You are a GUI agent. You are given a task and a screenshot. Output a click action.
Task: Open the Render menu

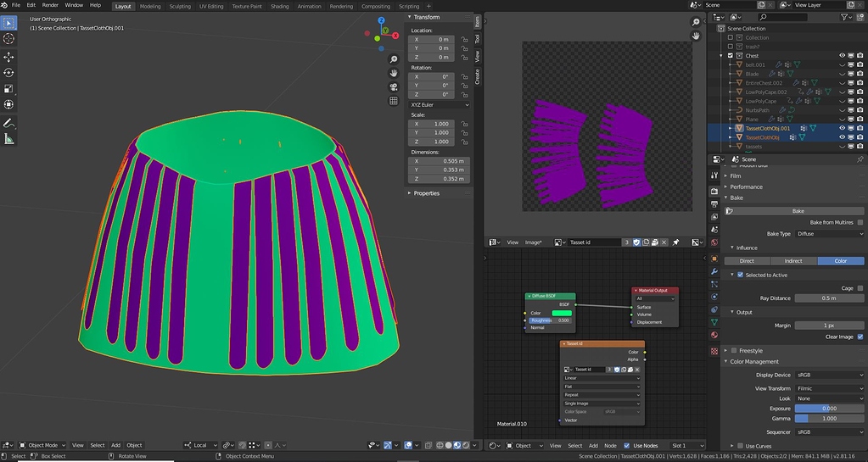(50, 5)
